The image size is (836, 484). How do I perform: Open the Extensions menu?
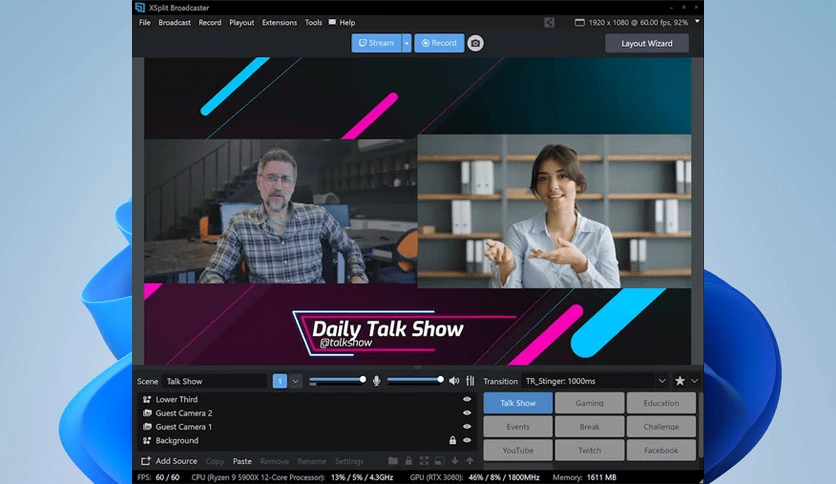coord(279,22)
